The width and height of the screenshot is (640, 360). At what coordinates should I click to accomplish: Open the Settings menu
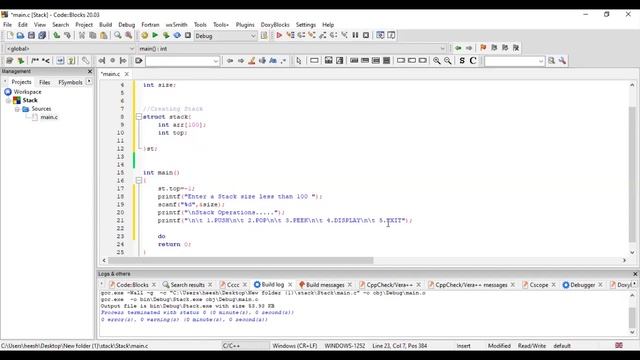306,24
